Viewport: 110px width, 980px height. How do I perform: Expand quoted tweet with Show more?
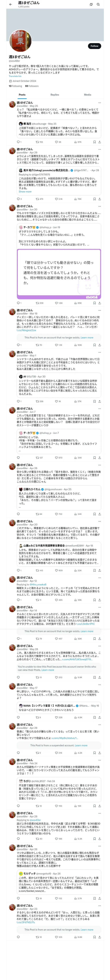pos(25,191)
